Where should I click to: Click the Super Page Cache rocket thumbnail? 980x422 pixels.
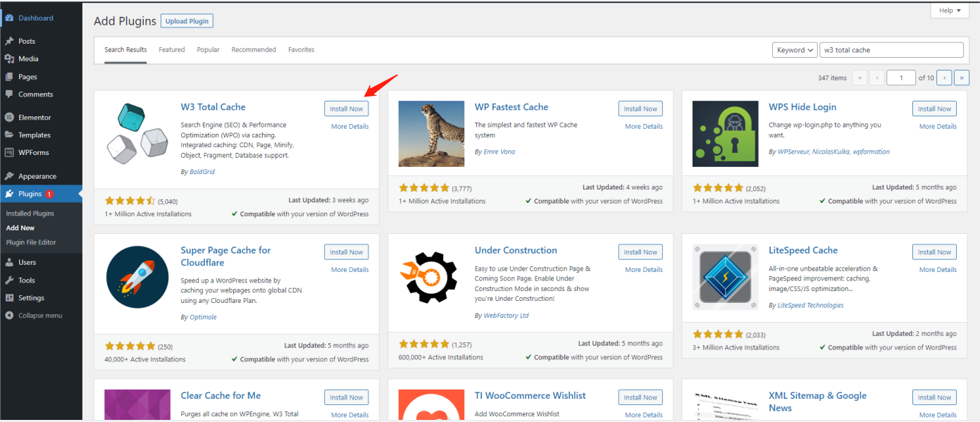(137, 277)
